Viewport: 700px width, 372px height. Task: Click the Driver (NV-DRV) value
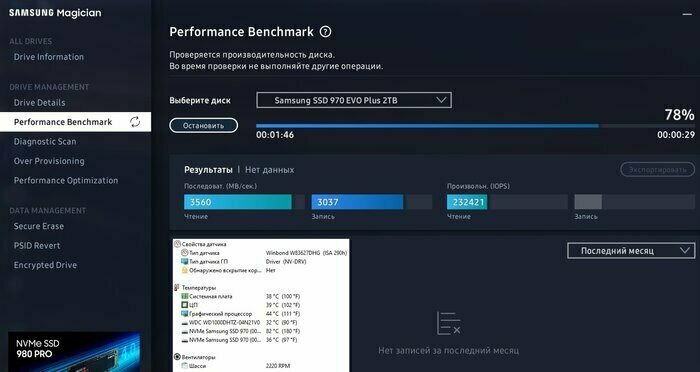286,262
